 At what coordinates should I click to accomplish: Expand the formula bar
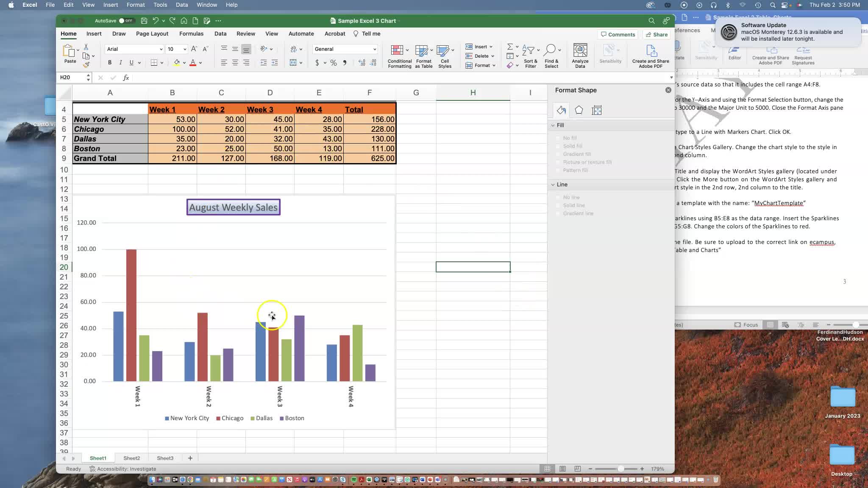[x=671, y=78]
